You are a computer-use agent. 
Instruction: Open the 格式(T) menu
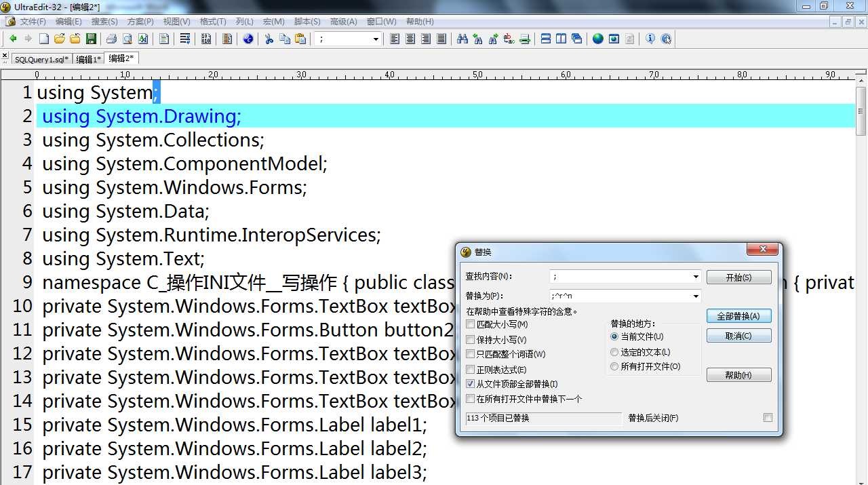[213, 22]
